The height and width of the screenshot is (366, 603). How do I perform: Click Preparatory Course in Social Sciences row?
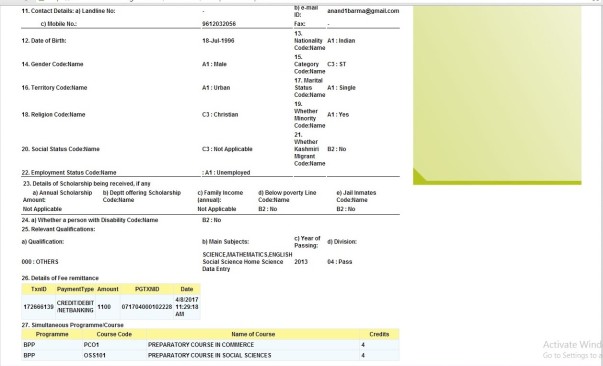210,355
